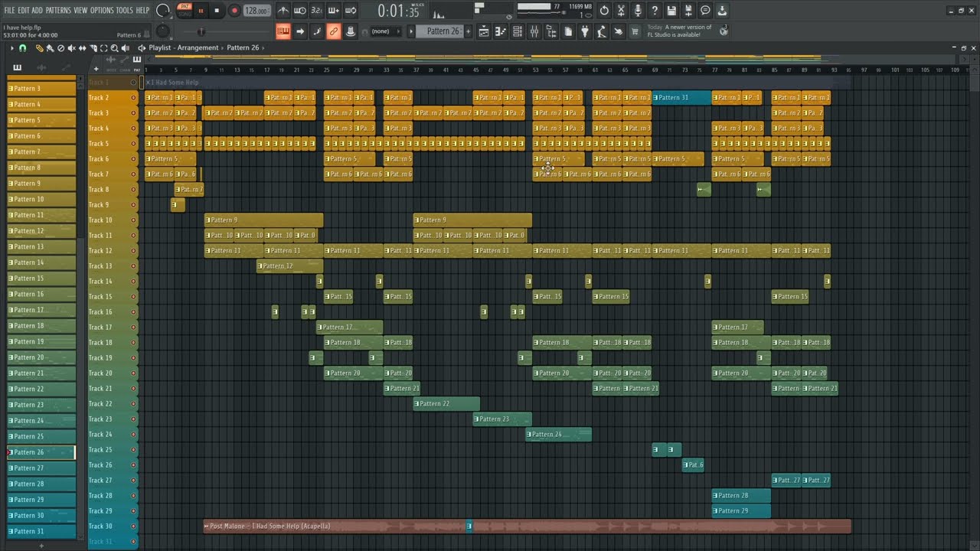Screen dimensions: 980x551
Task: Select the Draw pencil tool in playlist toolbar
Action: [x=40, y=47]
